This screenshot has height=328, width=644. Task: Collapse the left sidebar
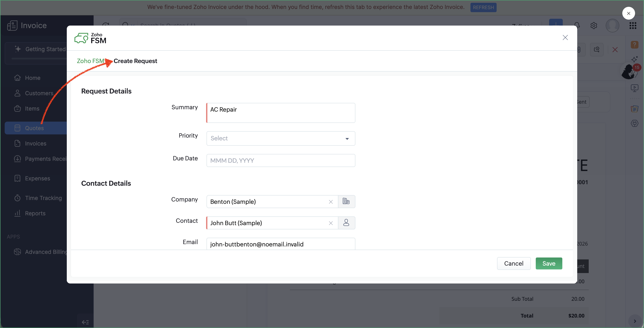[85, 322]
